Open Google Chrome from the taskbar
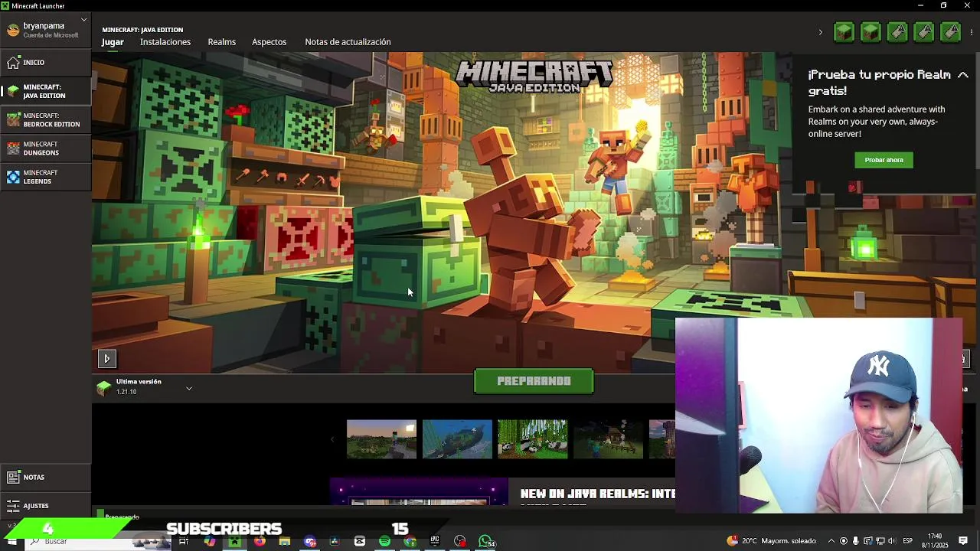The width and height of the screenshot is (980, 551). pyautogui.click(x=410, y=542)
